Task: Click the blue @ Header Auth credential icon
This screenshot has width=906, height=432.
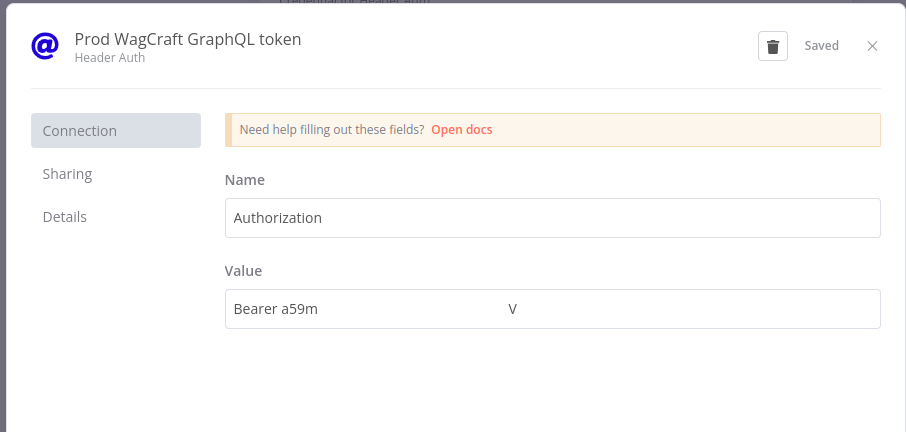Action: click(x=45, y=46)
